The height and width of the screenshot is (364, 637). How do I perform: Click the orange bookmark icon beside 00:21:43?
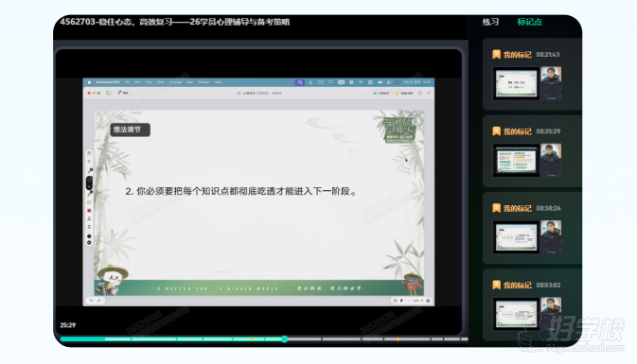tap(496, 55)
